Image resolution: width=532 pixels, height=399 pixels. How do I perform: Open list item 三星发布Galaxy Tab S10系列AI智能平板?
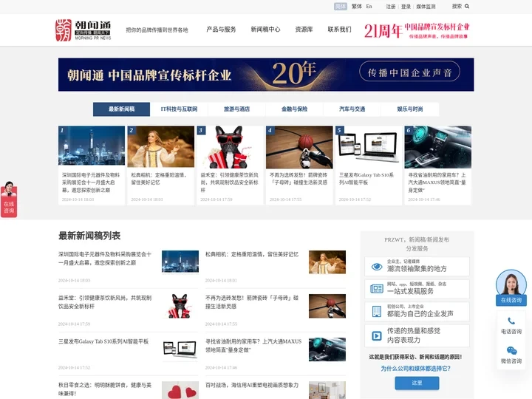[103, 341]
